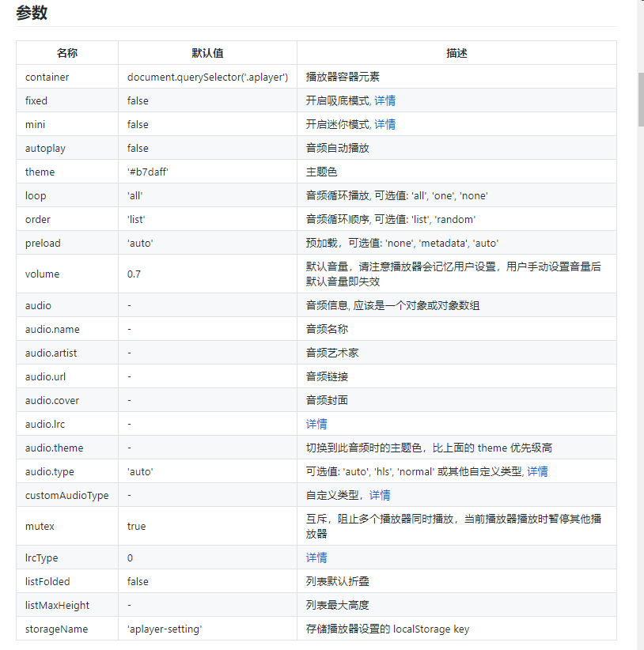The height and width of the screenshot is (650, 644).
Task: Click the 0 default value for lrcType
Action: pos(130,557)
